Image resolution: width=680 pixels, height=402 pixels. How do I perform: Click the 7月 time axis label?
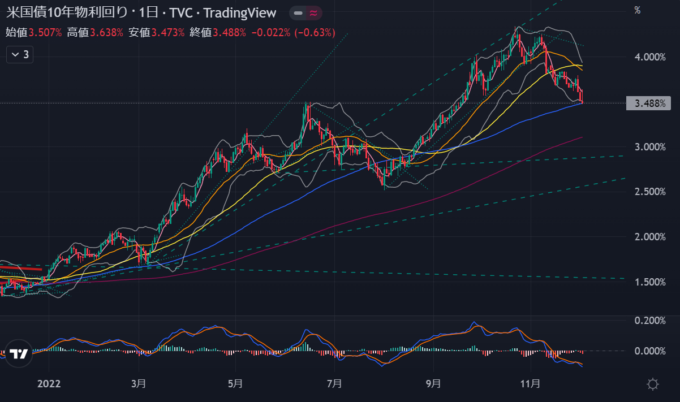tap(334, 383)
